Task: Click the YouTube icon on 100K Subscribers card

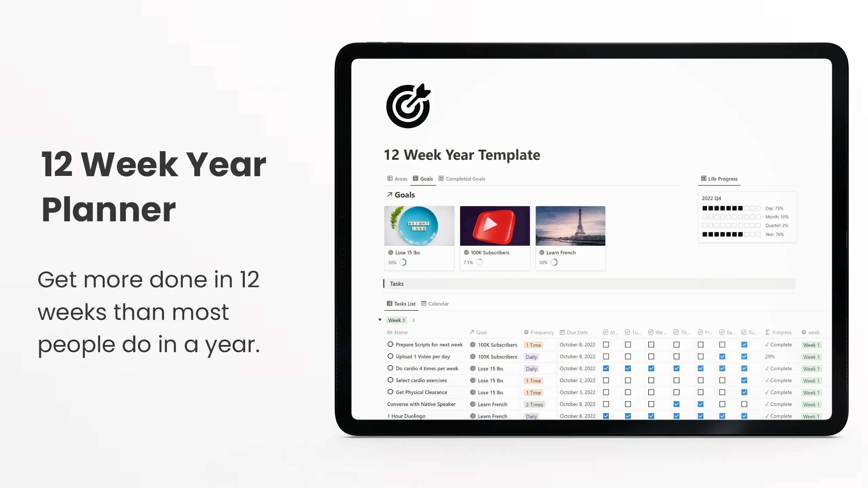Action: click(495, 225)
